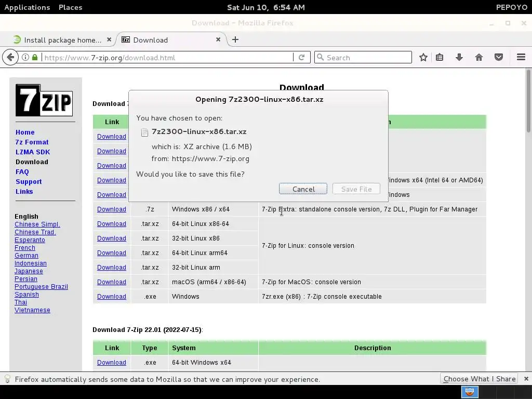Dismiss the Firefox data notification bar
Screen dimensions: 532x399
tap(526, 379)
